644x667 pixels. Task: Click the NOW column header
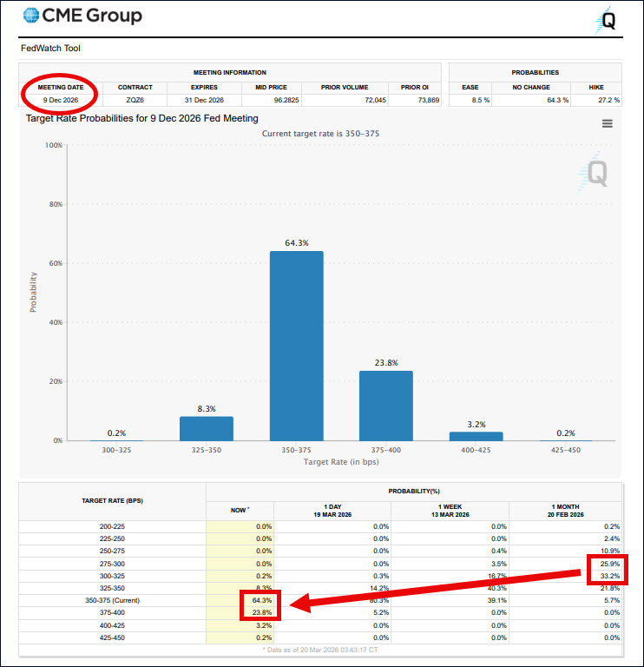point(240,511)
